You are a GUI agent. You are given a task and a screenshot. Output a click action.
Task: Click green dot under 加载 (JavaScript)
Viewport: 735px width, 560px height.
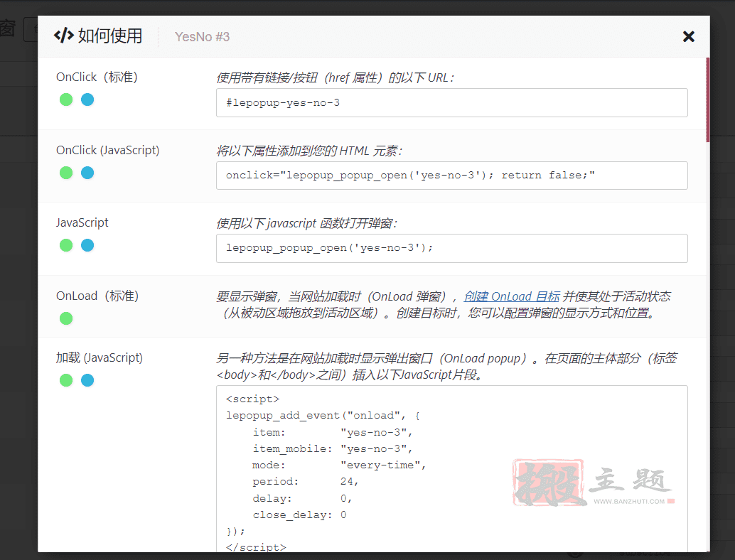[x=66, y=380]
